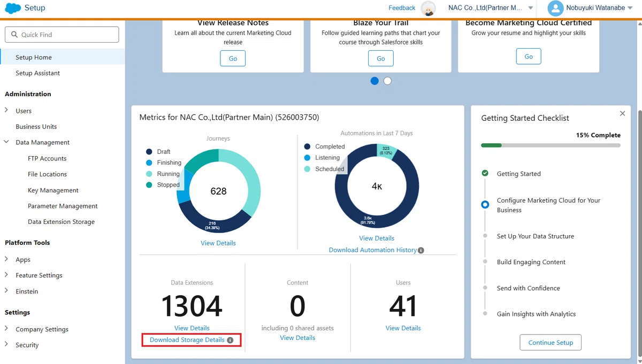
Task: Click Go under Blaze Your Trail
Action: click(381, 58)
